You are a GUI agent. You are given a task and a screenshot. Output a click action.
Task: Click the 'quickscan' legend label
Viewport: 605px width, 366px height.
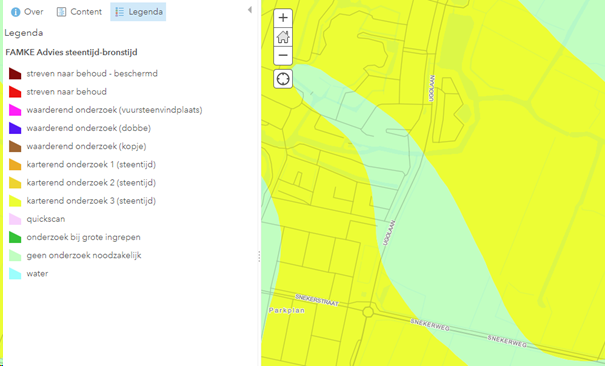[x=46, y=219]
